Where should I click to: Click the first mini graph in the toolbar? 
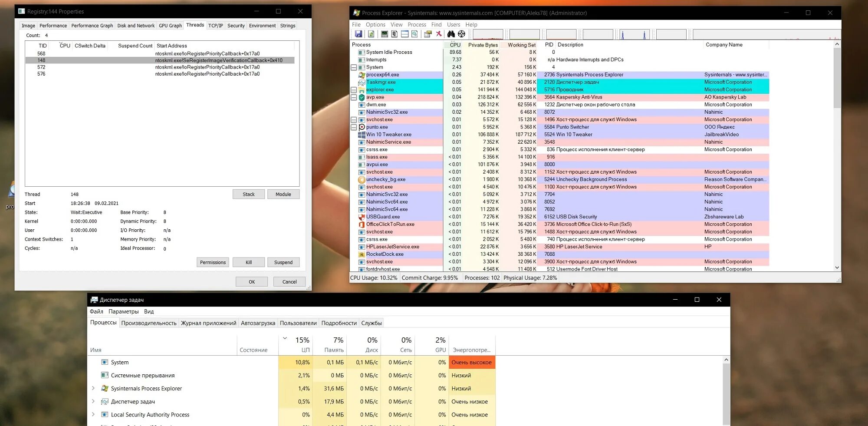click(x=488, y=34)
